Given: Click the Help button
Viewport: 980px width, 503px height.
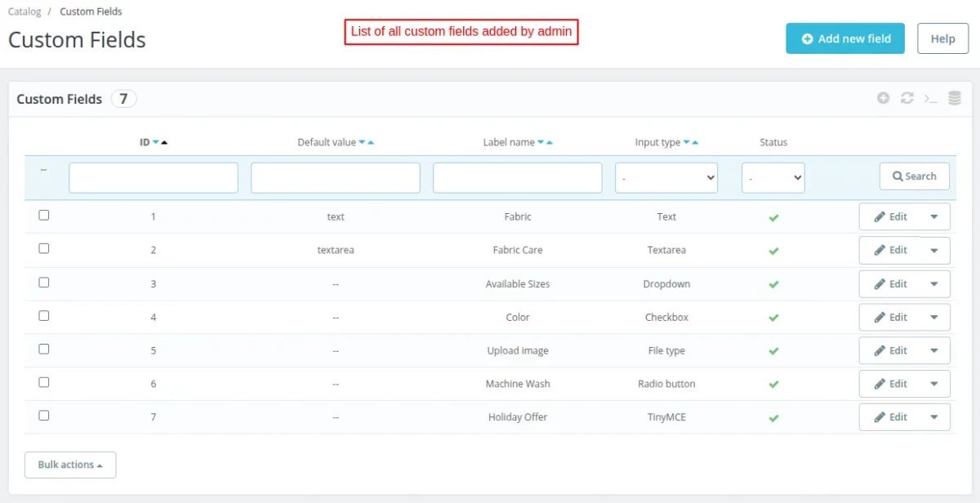Looking at the screenshot, I should click(942, 38).
